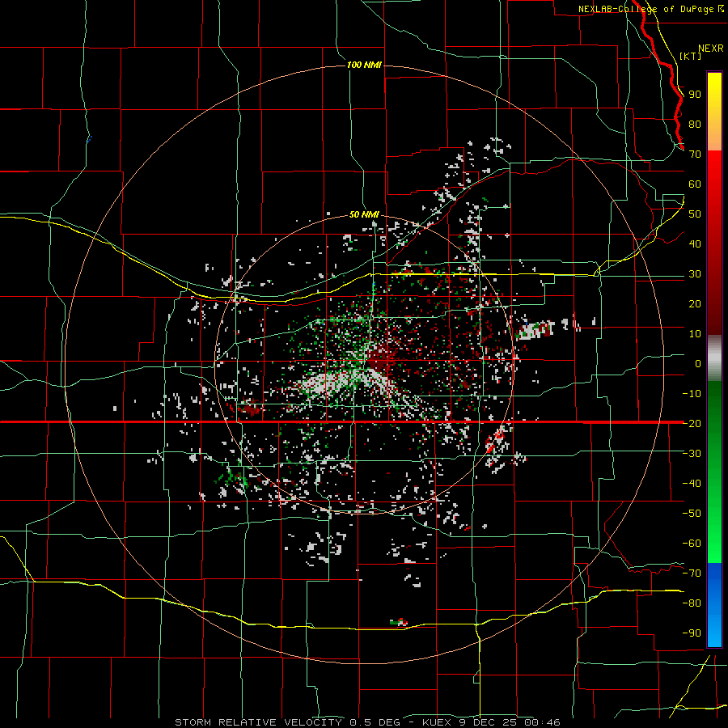Click the -70 scale value
This screenshot has height=728, width=728.
click(692, 574)
